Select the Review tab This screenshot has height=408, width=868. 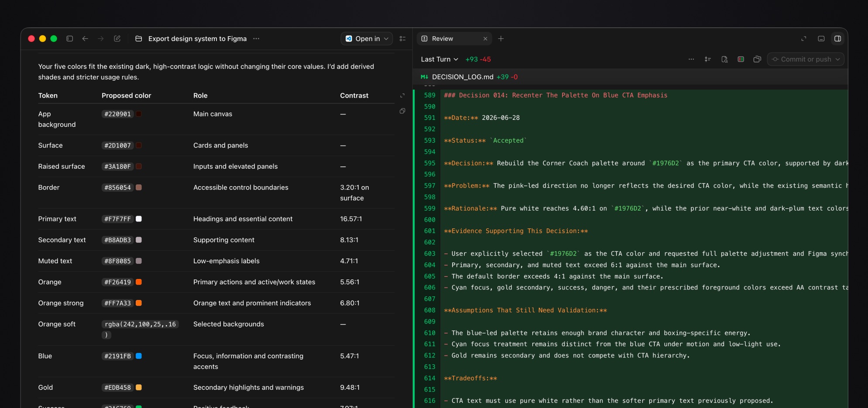click(454, 38)
